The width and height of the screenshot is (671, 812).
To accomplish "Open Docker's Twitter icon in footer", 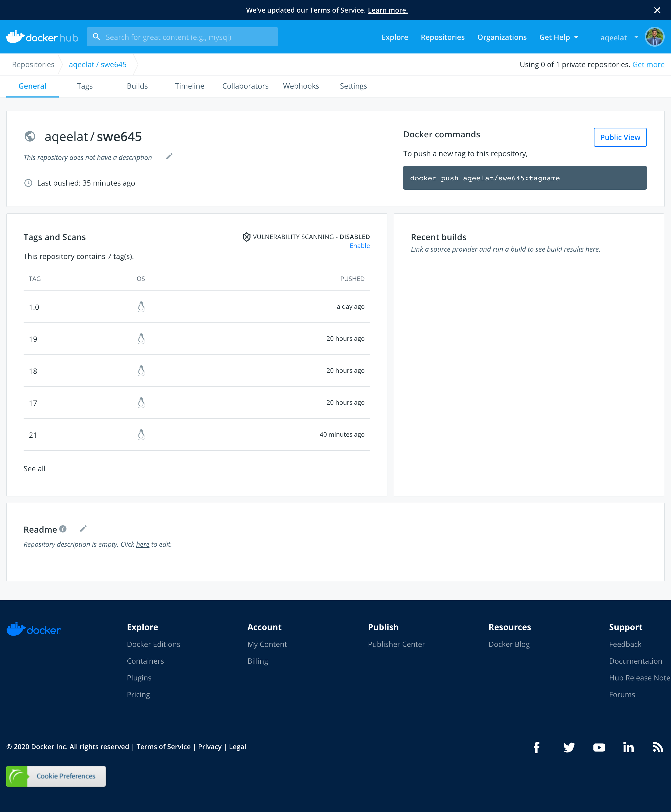I will click(x=569, y=748).
